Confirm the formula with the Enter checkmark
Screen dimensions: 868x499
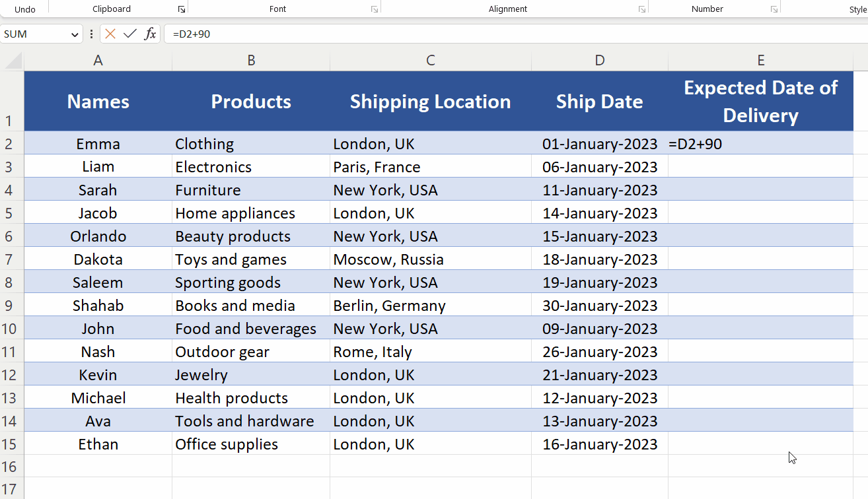tap(130, 34)
